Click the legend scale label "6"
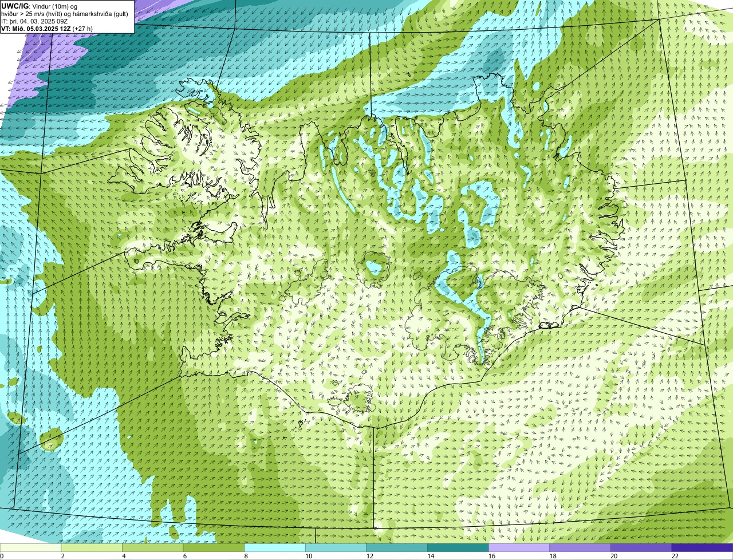Screen dimensions: 733x560 point(184,556)
